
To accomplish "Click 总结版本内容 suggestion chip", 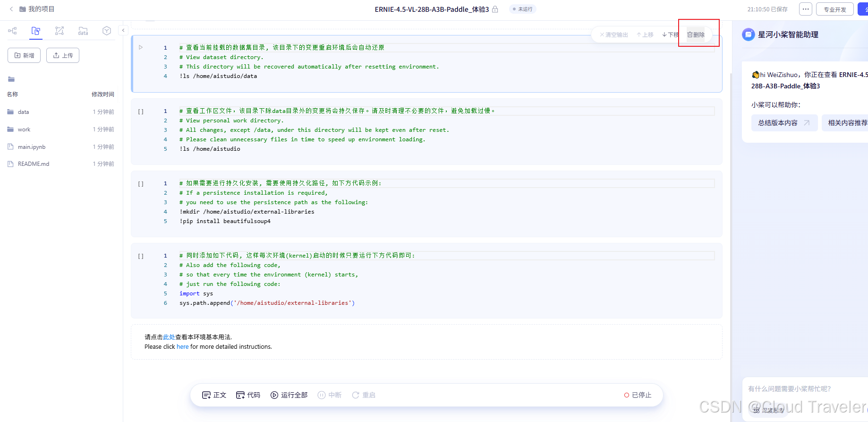I will [x=784, y=123].
